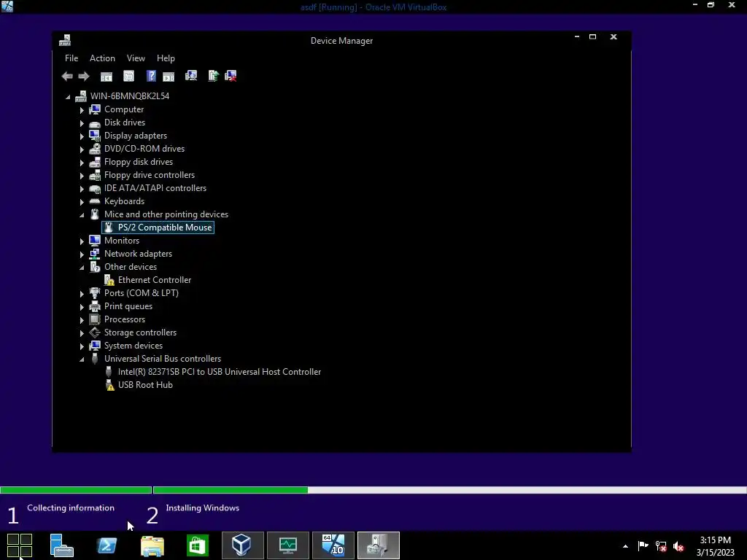Select the Processors row
The image size is (747, 560).
pos(125,319)
